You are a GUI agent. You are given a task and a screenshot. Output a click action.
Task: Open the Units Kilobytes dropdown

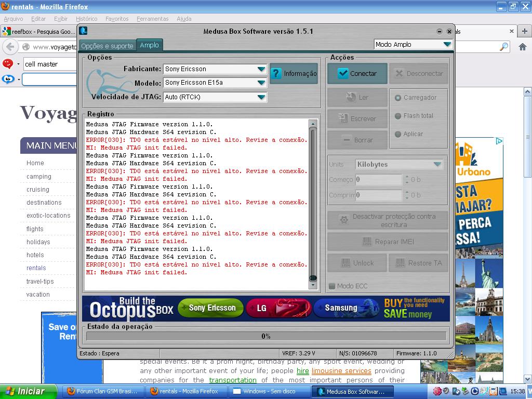pos(437,164)
